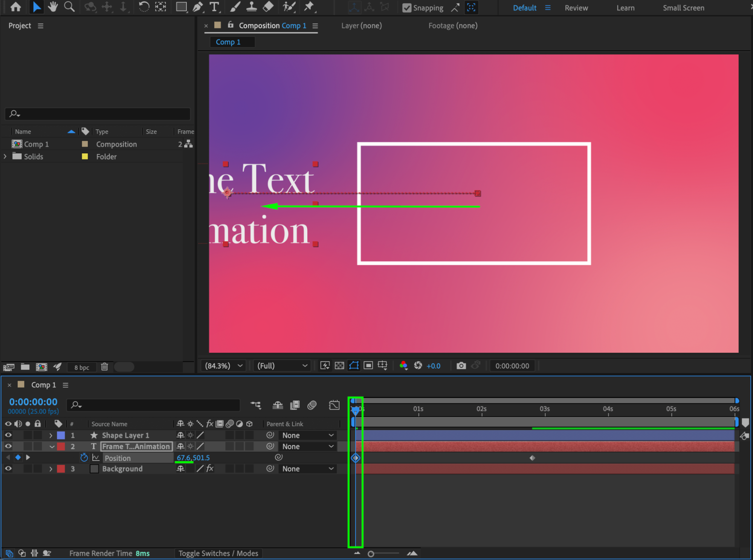Select the Pen tool

[x=197, y=7]
